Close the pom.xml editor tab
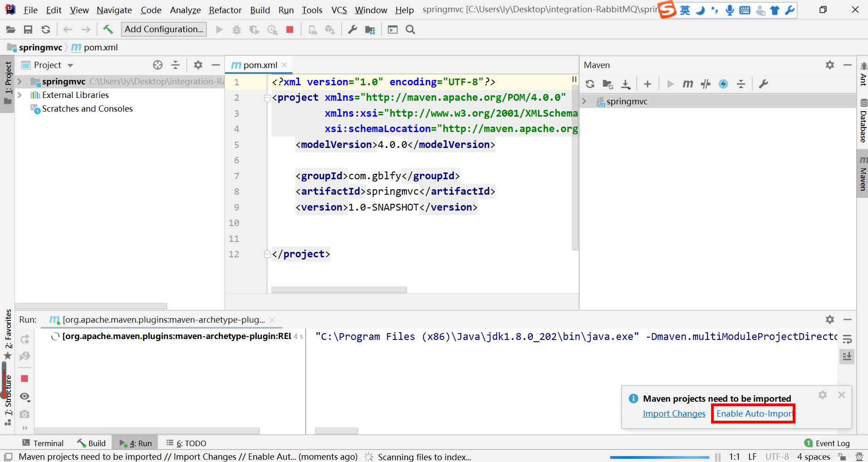This screenshot has height=462, width=868. click(284, 65)
